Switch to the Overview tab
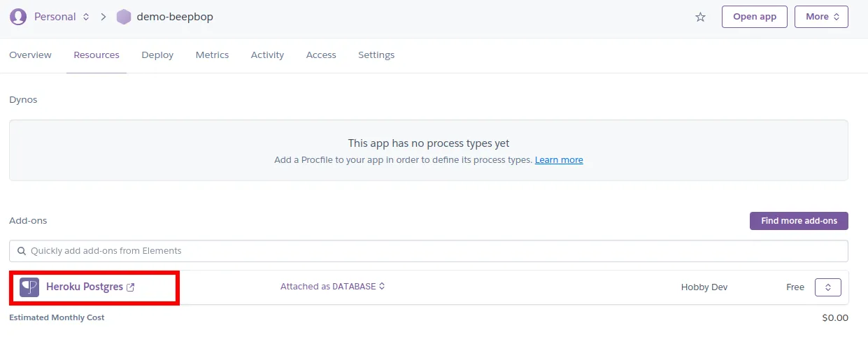Viewport: 868px width, 337px height. click(30, 55)
